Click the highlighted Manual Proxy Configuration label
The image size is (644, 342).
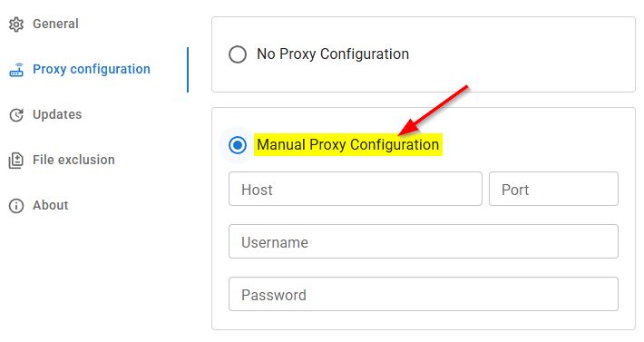pyautogui.click(x=348, y=144)
